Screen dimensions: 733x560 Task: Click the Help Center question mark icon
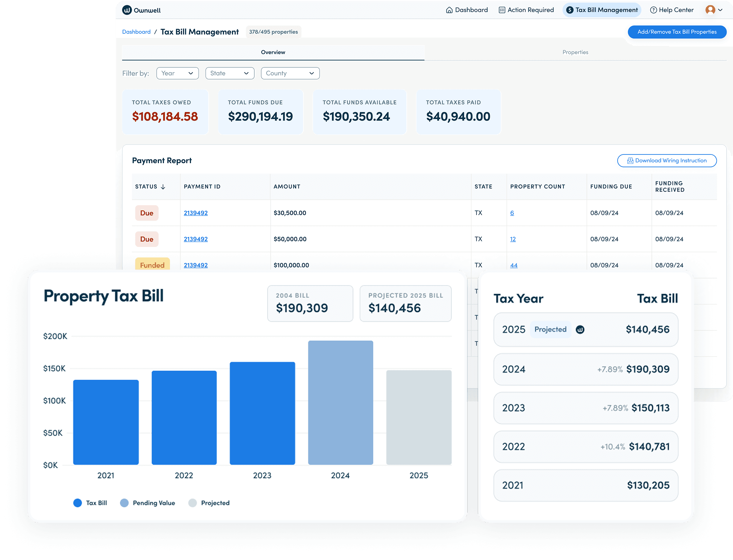(x=653, y=10)
